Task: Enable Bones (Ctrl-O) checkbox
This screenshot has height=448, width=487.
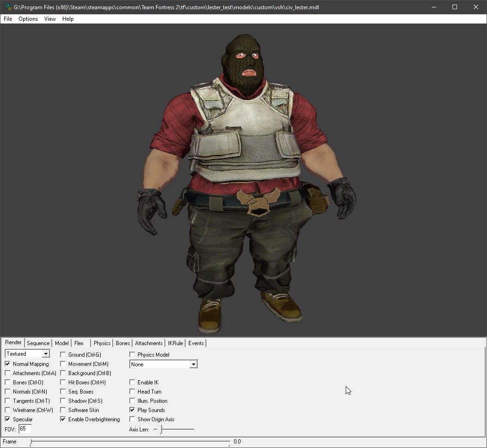Action: click(7, 382)
